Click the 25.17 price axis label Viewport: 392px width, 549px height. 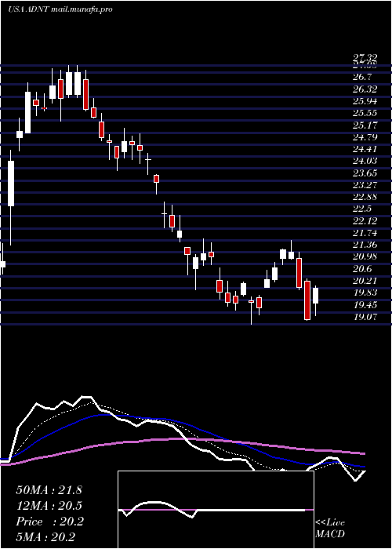tap(365, 125)
